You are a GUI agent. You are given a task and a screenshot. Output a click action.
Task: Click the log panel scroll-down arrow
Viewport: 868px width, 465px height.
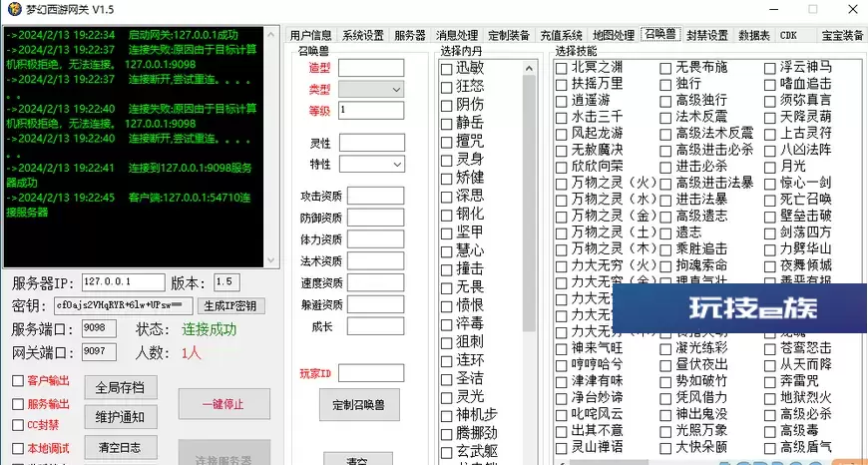tap(270, 259)
